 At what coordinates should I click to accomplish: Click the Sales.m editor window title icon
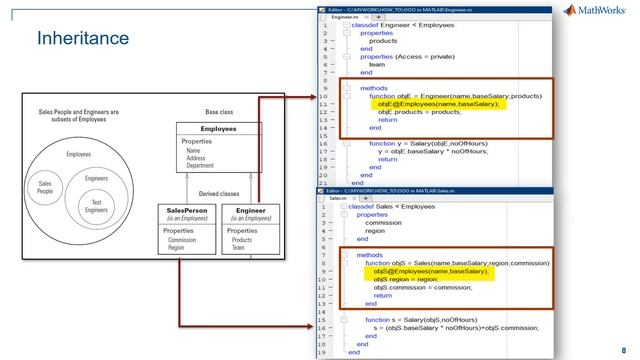point(321,191)
